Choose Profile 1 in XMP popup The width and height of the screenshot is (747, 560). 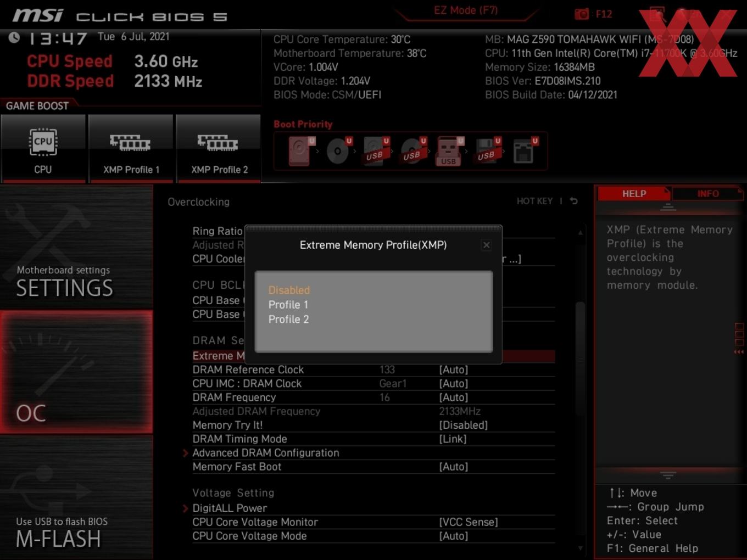click(288, 305)
